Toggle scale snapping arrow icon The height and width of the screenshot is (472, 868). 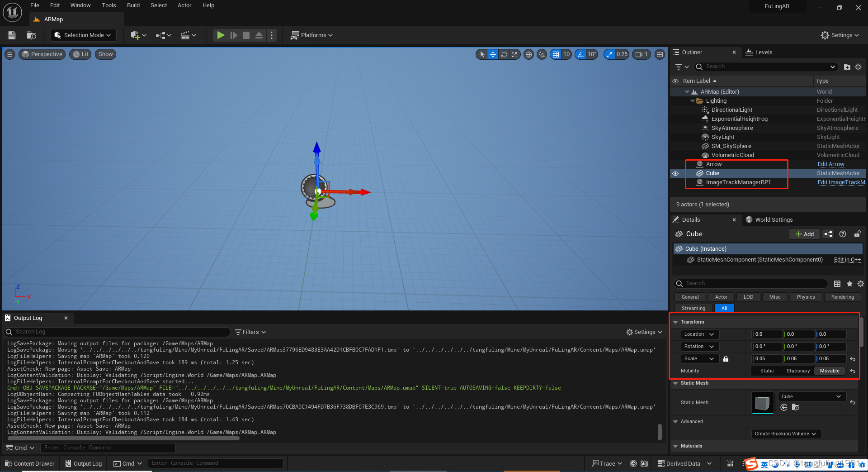pyautogui.click(x=610, y=54)
